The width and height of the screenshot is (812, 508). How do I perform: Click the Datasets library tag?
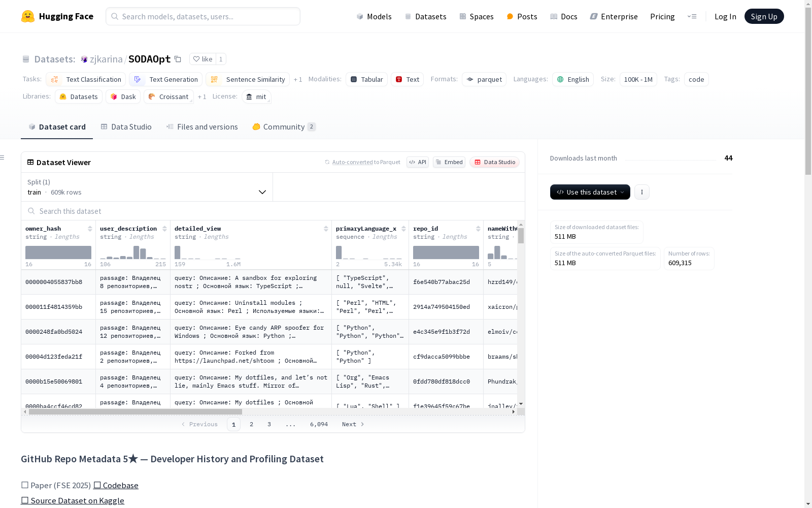[x=79, y=97]
